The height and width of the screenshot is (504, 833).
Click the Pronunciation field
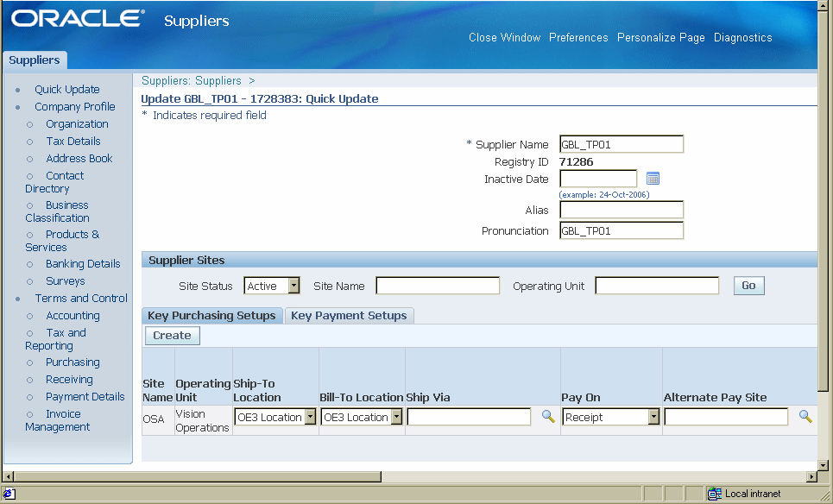point(621,230)
